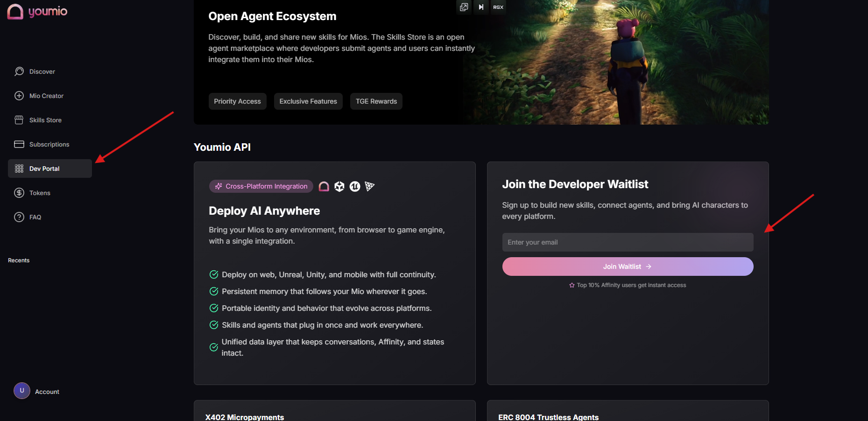Click the Youmio logo in the sidebar
Viewport: 868px width, 421px height.
pos(37,12)
